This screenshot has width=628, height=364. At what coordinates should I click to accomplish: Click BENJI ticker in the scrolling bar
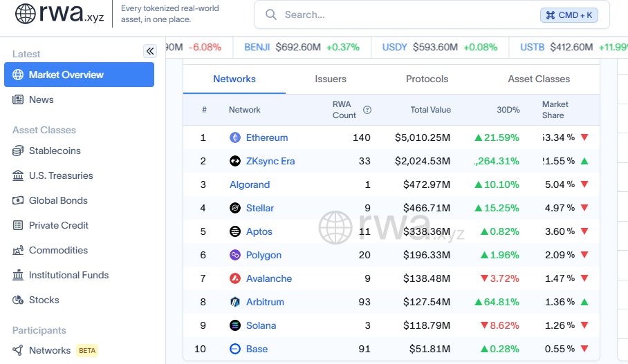257,47
